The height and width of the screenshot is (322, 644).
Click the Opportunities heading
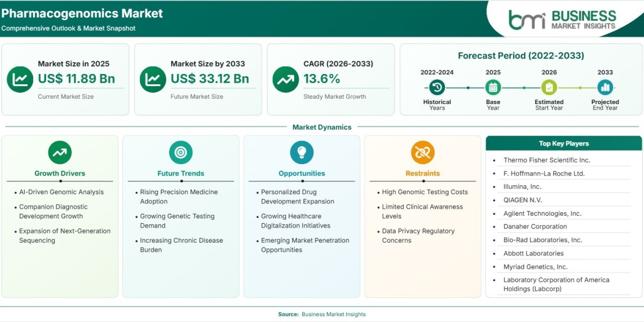[302, 173]
